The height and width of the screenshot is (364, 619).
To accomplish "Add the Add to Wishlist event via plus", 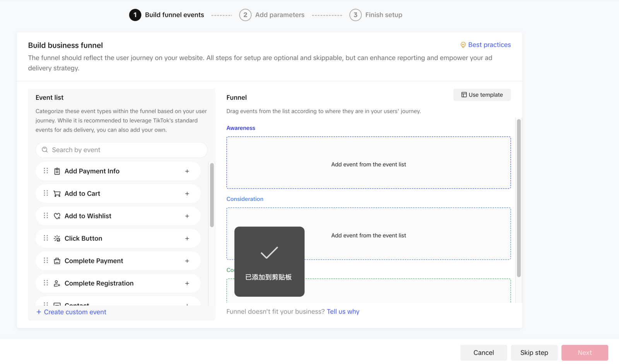I will click(187, 216).
